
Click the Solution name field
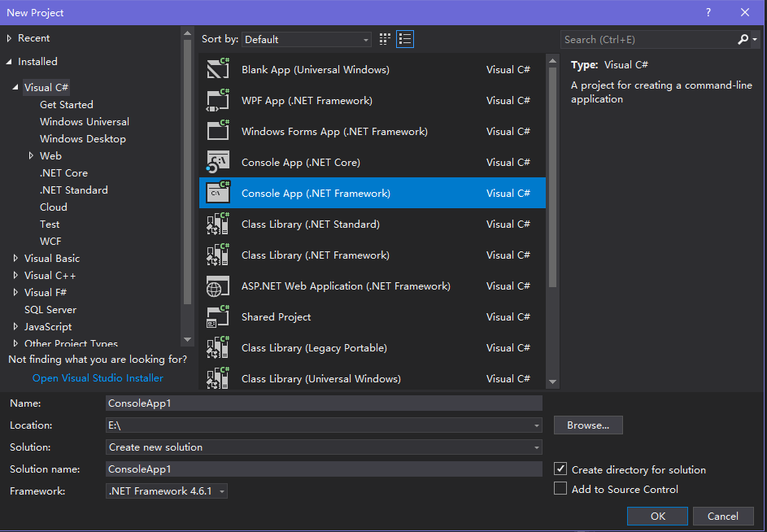(324, 469)
